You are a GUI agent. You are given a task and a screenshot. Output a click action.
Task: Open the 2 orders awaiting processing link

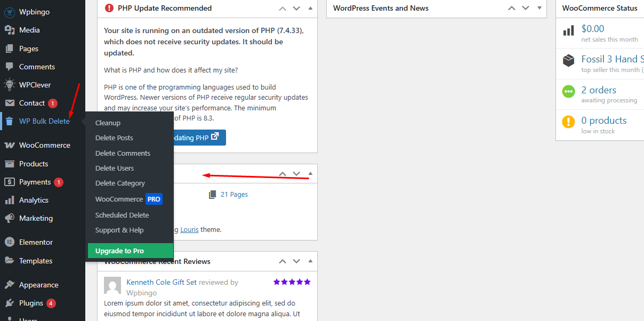[x=599, y=90]
